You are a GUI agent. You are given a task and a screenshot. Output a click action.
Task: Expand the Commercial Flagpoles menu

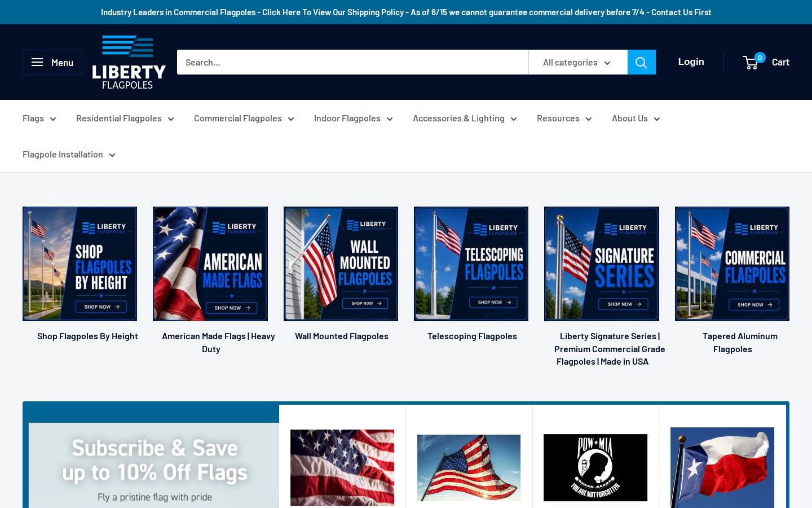point(244,119)
